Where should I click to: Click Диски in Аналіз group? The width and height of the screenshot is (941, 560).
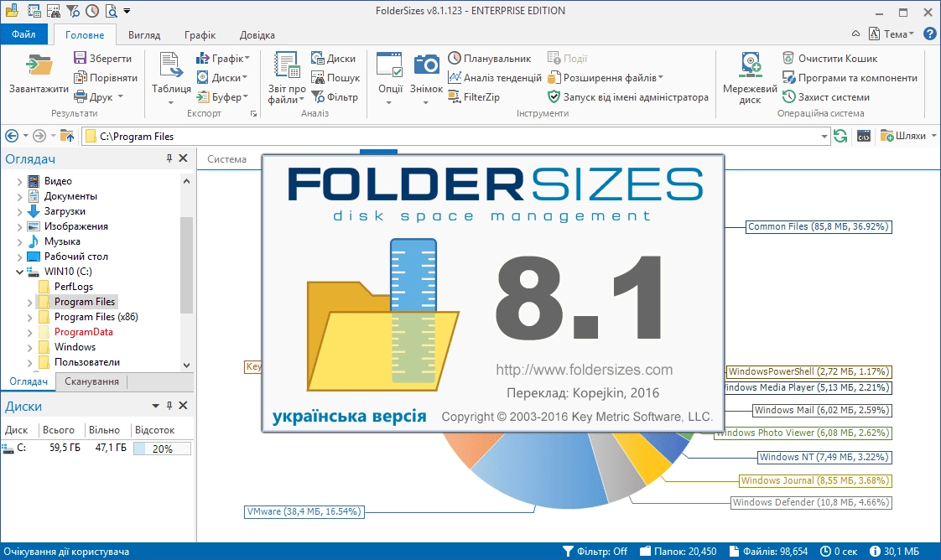(333, 58)
